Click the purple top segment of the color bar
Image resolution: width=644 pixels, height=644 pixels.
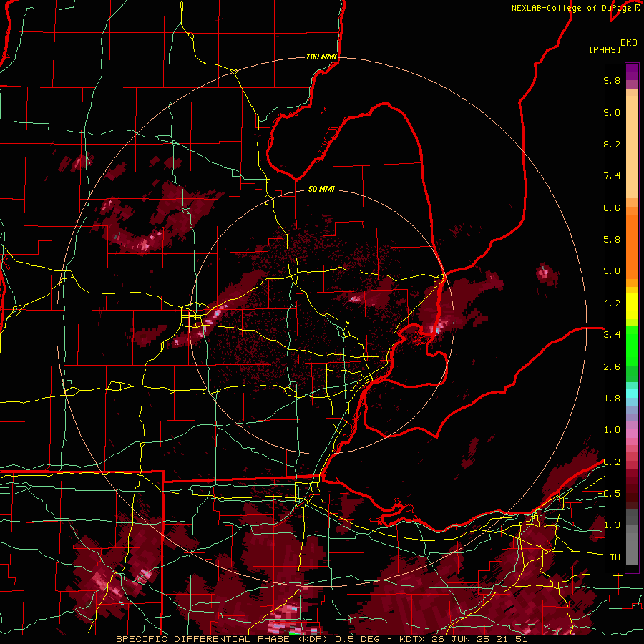[632, 72]
